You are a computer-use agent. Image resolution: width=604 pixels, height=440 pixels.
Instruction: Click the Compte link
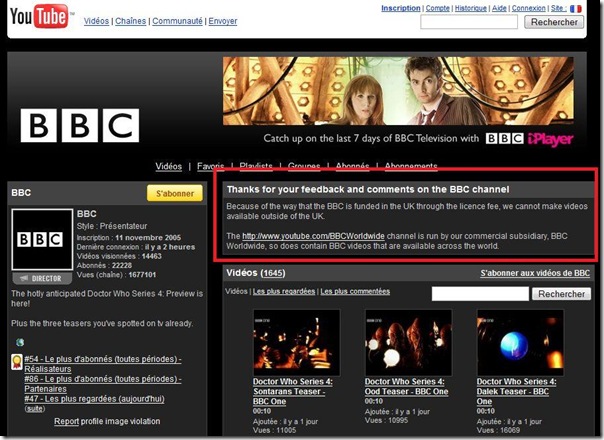438,8
